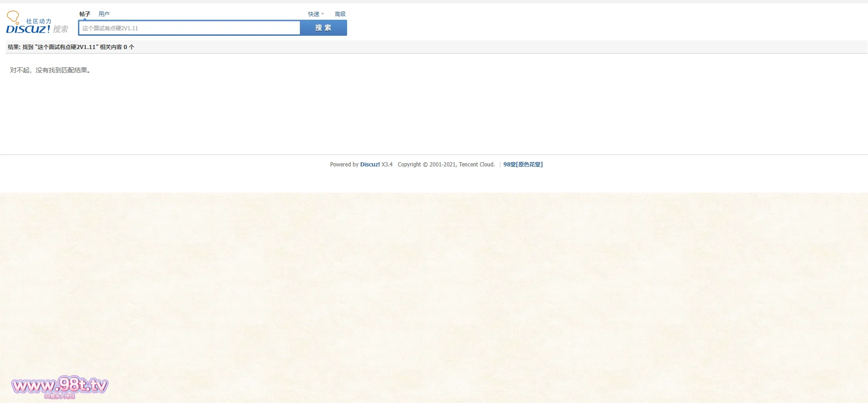Open the Discuz! link in the footer

(x=370, y=165)
